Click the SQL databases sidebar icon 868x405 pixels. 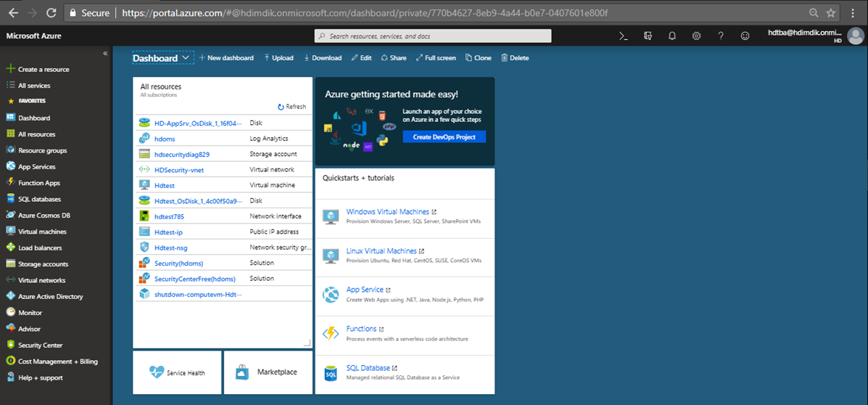(10, 199)
